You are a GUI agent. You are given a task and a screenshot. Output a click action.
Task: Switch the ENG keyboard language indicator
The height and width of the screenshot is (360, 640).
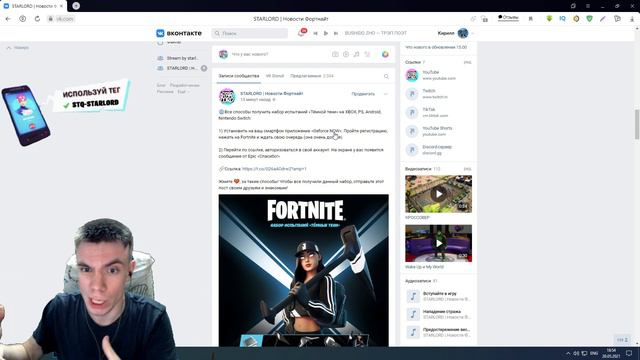click(594, 353)
